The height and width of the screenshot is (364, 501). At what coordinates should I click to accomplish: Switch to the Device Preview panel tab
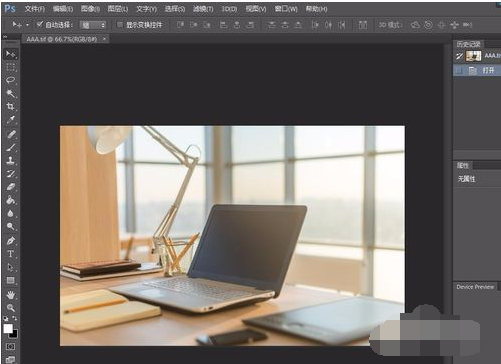(475, 287)
